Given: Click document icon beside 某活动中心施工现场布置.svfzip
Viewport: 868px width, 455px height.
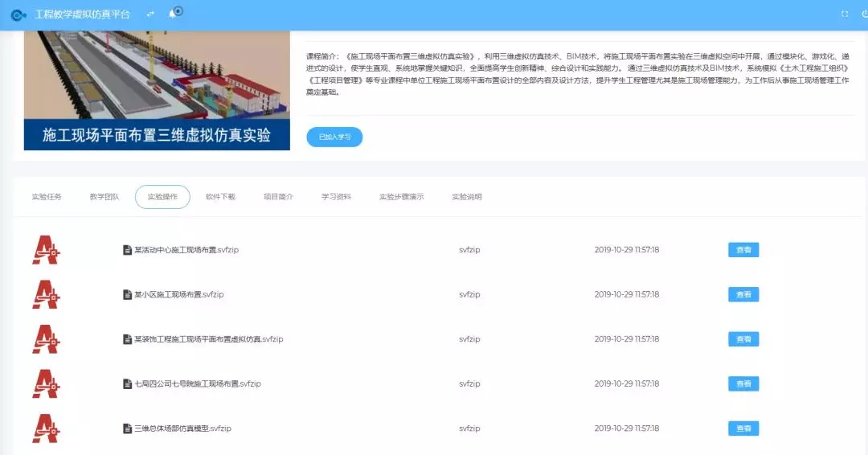Looking at the screenshot, I should pyautogui.click(x=127, y=250).
